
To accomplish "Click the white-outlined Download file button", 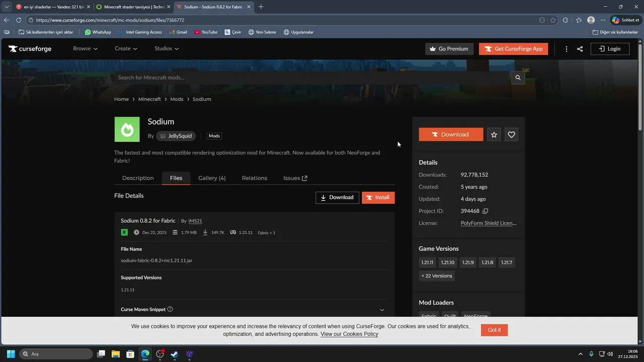I will (337, 198).
